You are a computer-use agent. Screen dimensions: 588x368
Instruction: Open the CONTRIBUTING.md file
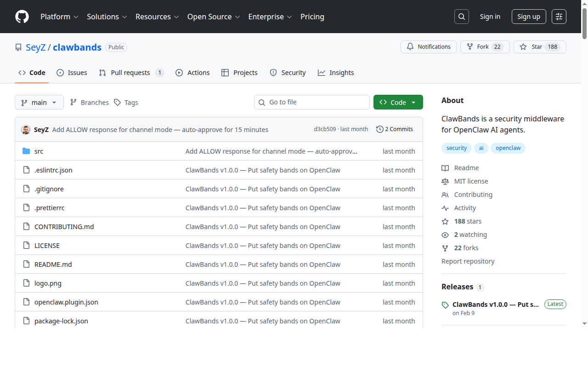(x=64, y=227)
